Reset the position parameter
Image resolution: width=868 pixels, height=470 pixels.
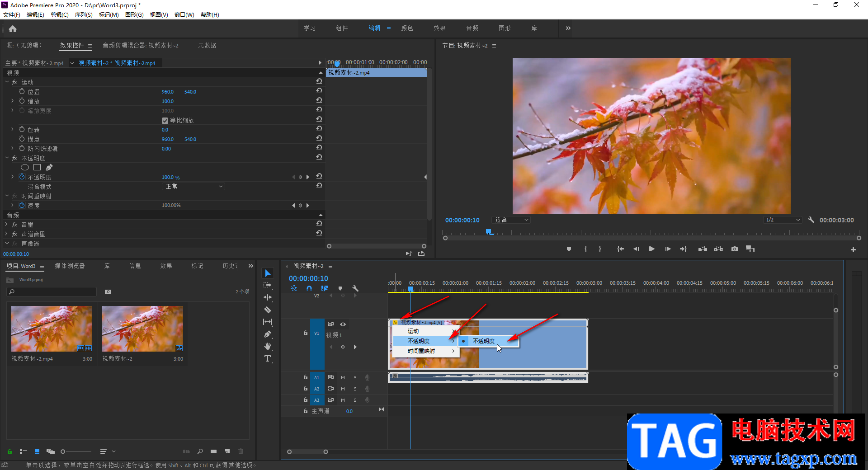[x=319, y=91]
